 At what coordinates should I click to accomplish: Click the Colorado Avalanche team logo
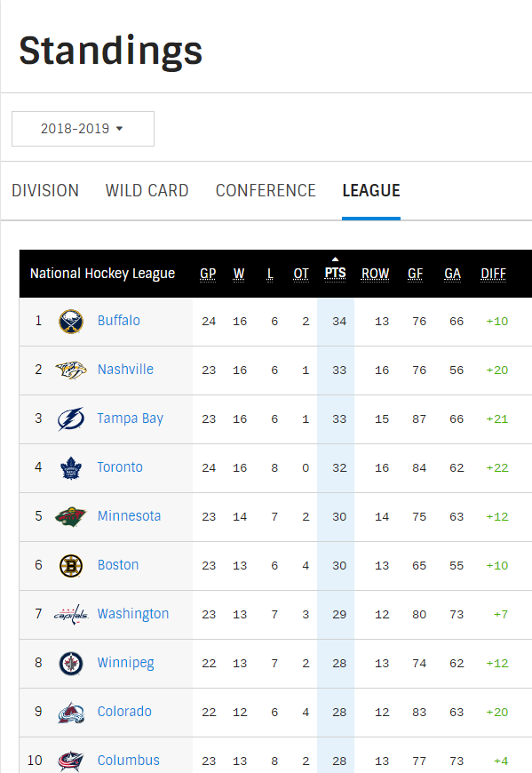click(71, 713)
